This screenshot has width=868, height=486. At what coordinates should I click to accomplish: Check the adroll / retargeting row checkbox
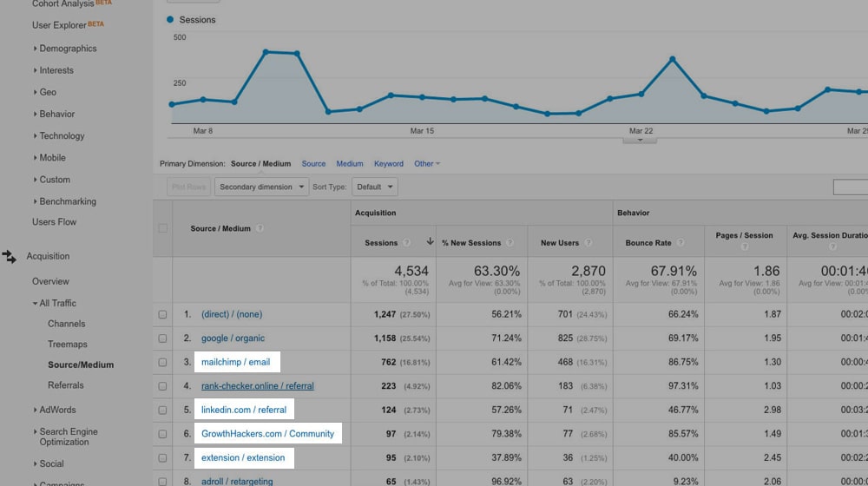pos(163,482)
